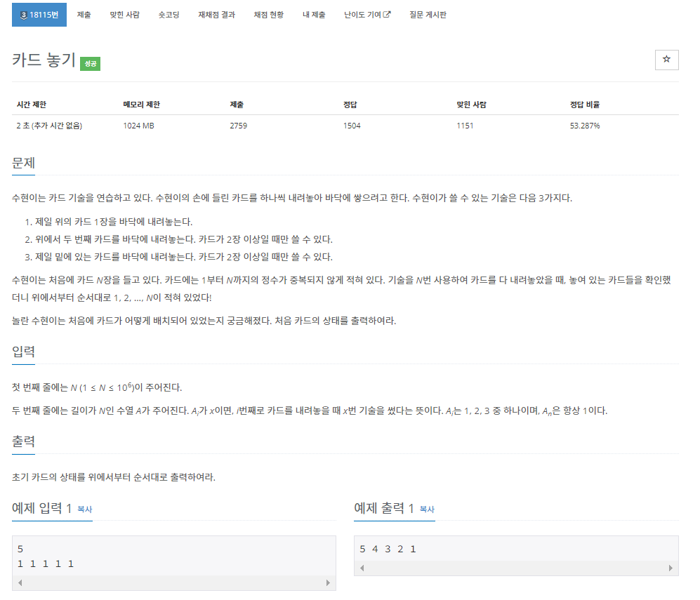Screen dimensions: 700x600
Task: Open the 질문 게시판 tab
Action: (x=428, y=15)
